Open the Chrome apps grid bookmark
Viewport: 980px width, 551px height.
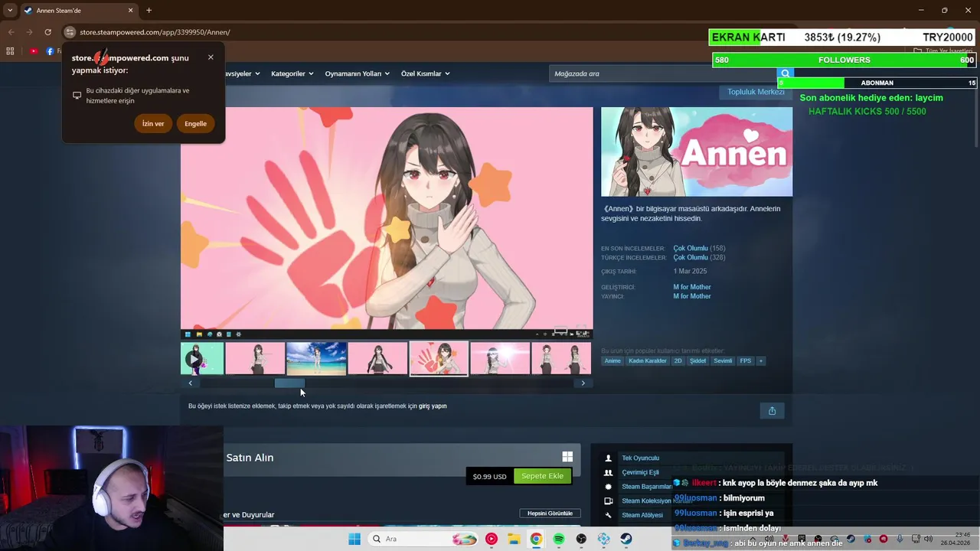(10, 51)
